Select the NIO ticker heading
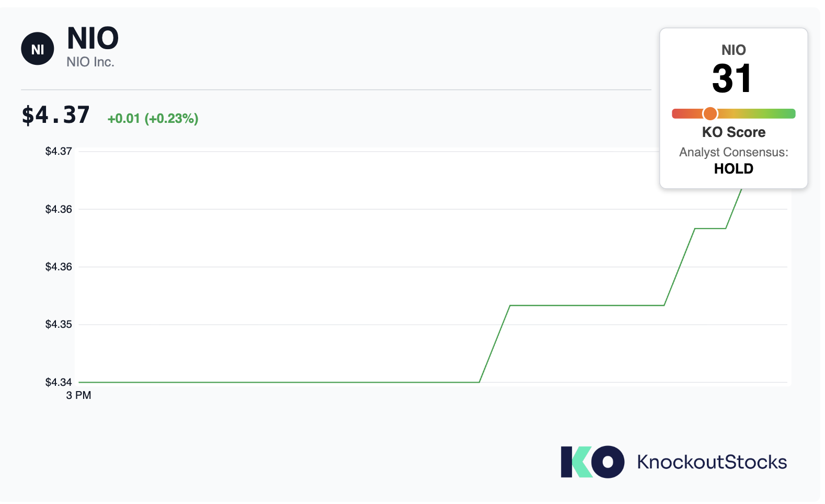Image resolution: width=825 pixels, height=504 pixels. [x=93, y=38]
